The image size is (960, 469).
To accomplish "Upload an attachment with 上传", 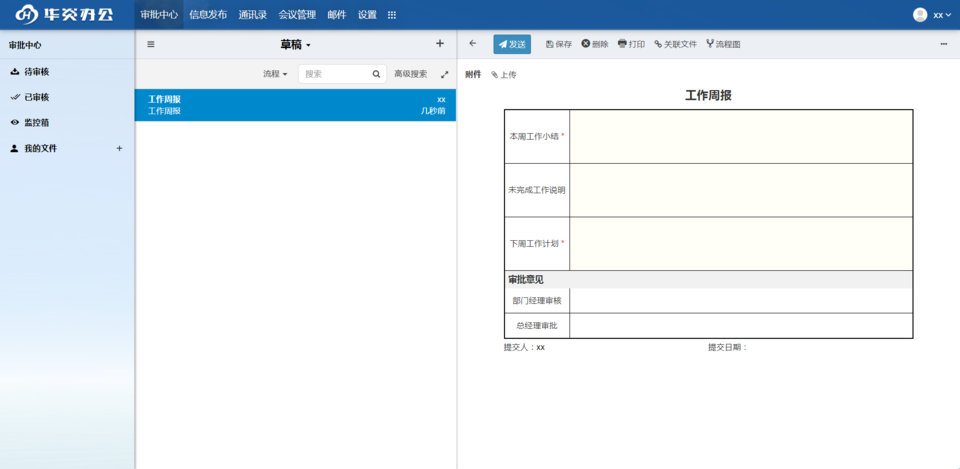I will 504,75.
